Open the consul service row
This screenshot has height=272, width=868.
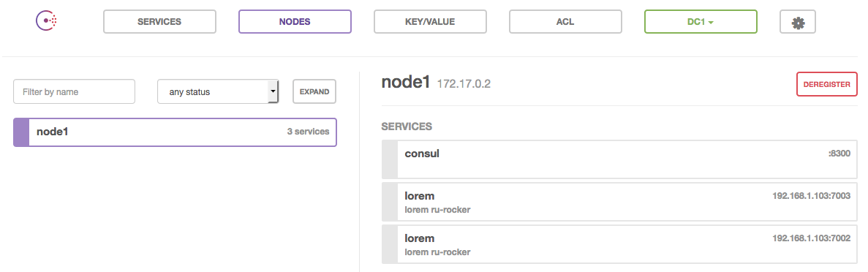point(619,159)
